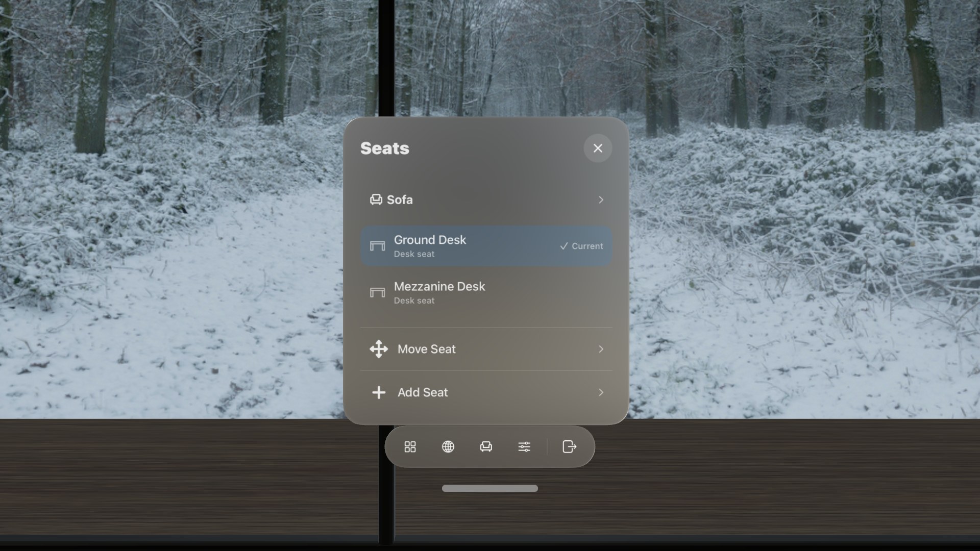
Task: Click the sofa icon next to Sofa
Action: click(376, 199)
